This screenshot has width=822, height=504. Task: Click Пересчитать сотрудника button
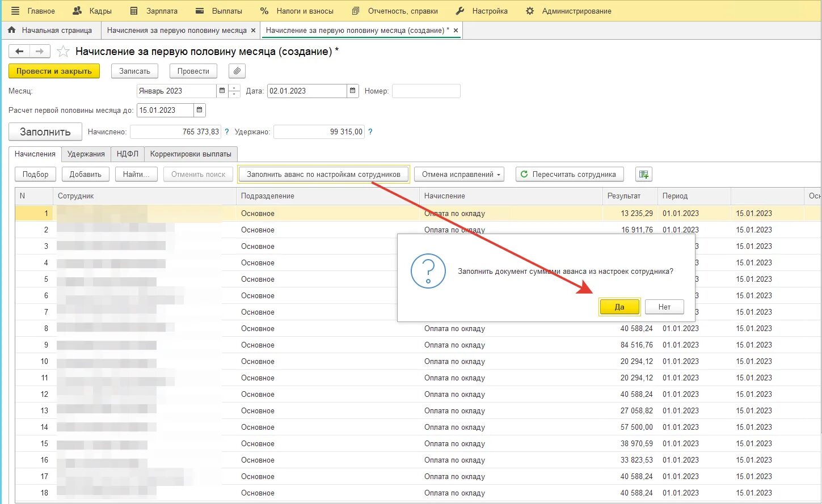click(570, 174)
